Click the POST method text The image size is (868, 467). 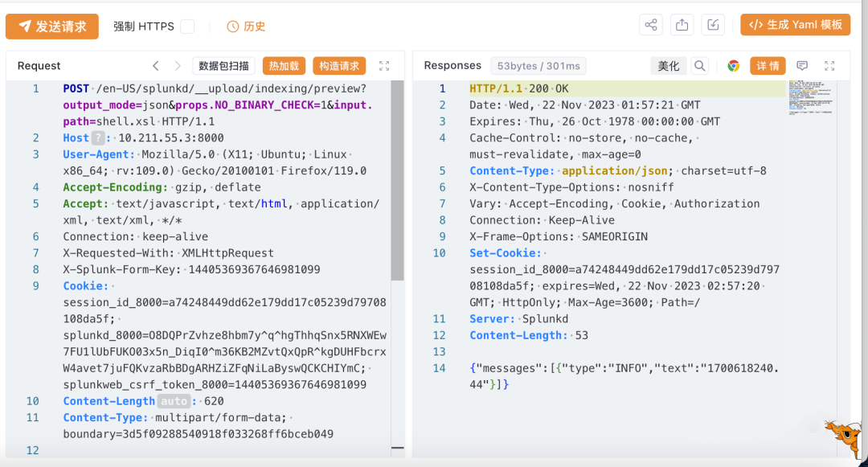[76, 88]
